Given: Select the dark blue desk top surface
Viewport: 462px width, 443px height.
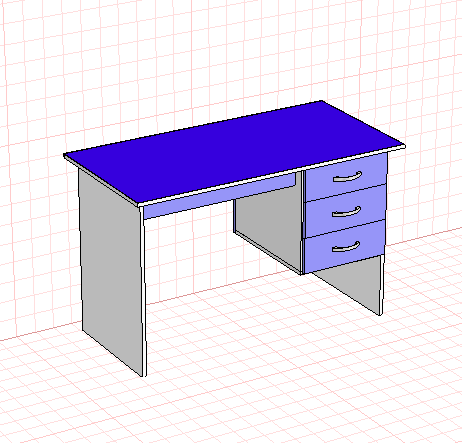Looking at the screenshot, I should click(233, 152).
